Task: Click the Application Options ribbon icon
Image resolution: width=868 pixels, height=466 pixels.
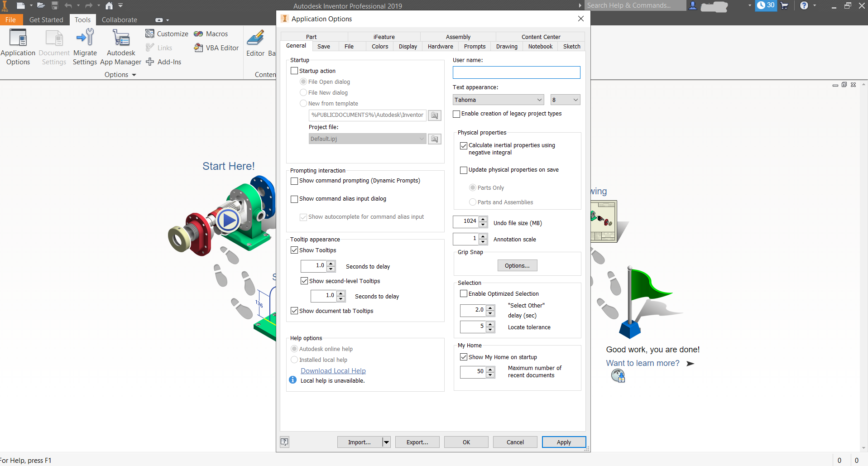Action: [x=18, y=38]
